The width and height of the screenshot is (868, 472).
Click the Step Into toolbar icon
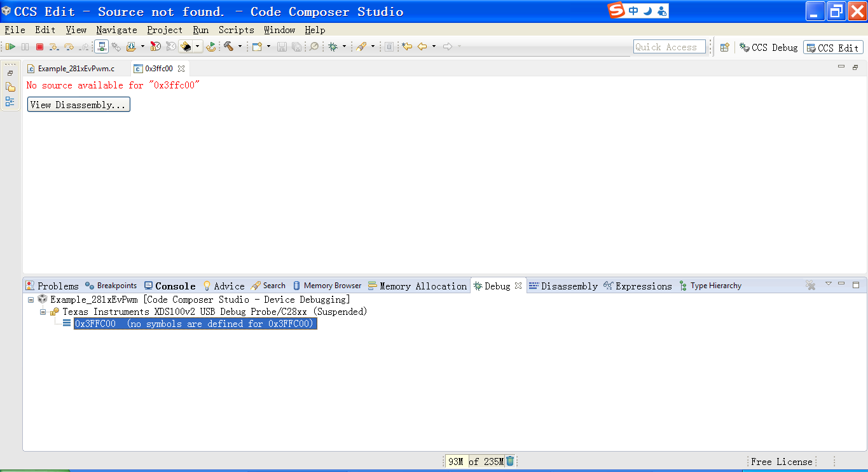54,46
